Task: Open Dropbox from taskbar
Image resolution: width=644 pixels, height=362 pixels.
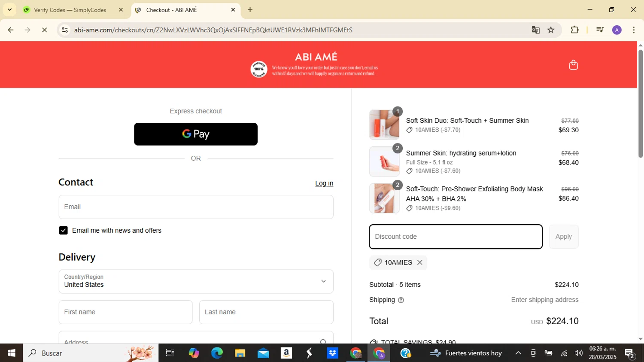Action: (x=332, y=353)
